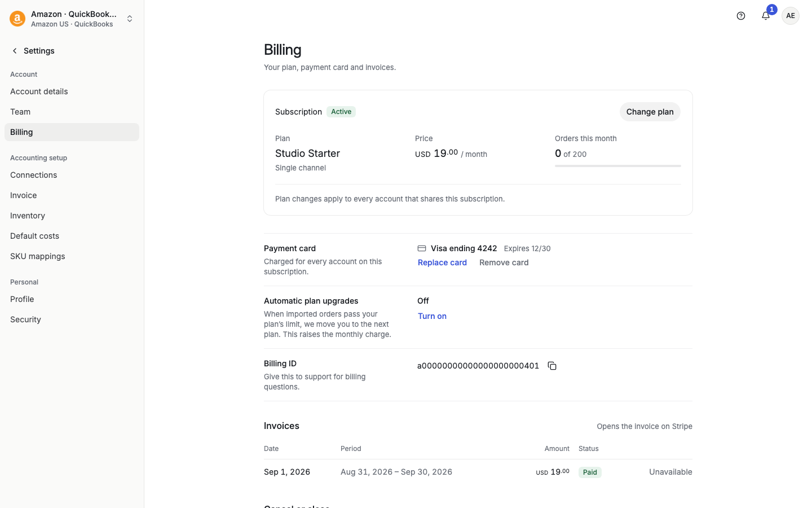Click the invoice amount USD 19.00
This screenshot has width=812, height=508.
click(x=553, y=472)
